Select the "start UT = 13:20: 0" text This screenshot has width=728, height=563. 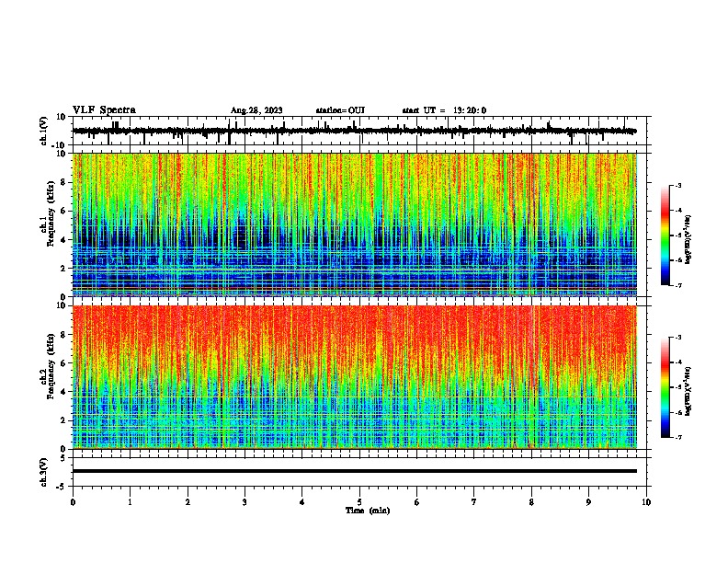pyautogui.click(x=444, y=110)
